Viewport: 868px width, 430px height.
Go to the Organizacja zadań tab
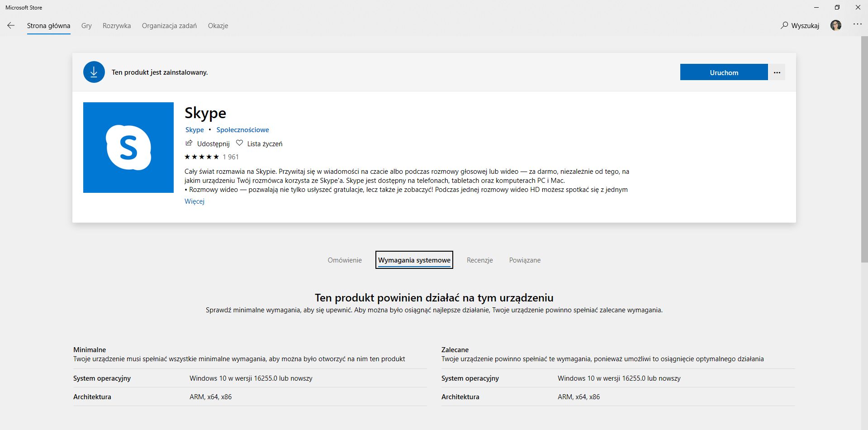coord(169,26)
